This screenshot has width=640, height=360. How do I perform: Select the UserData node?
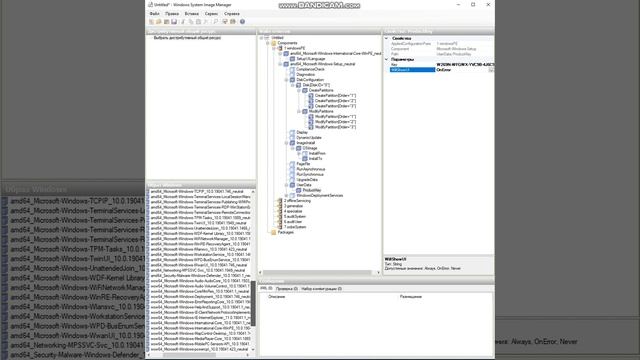pyautogui.click(x=304, y=185)
